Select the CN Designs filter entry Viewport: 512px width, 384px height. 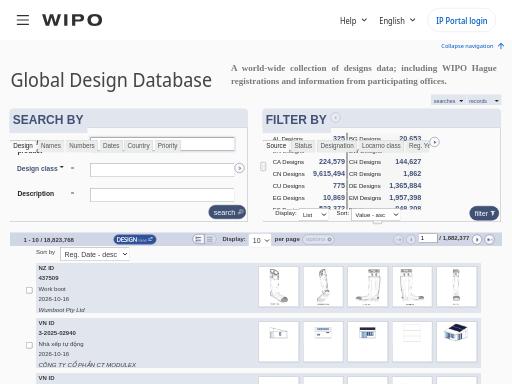308,174
